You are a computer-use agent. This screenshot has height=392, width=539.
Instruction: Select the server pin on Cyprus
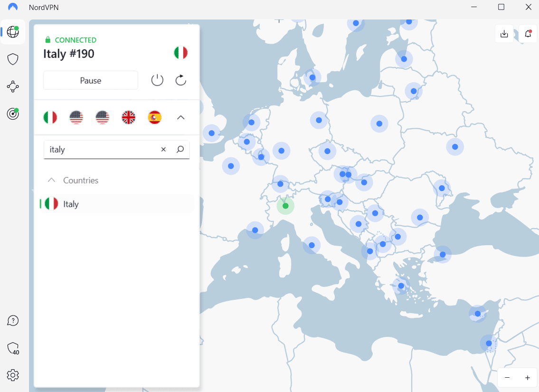coord(477,314)
